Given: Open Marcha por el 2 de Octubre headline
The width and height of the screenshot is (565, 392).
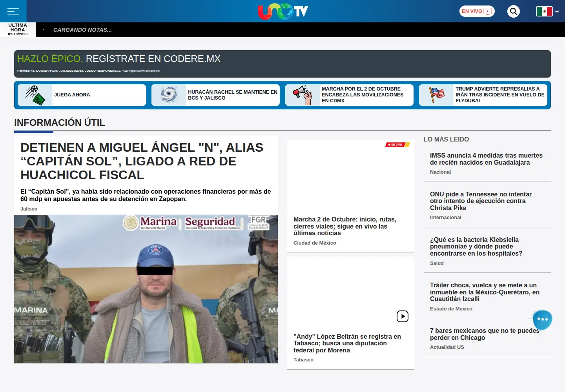Looking at the screenshot, I should click(x=363, y=95).
